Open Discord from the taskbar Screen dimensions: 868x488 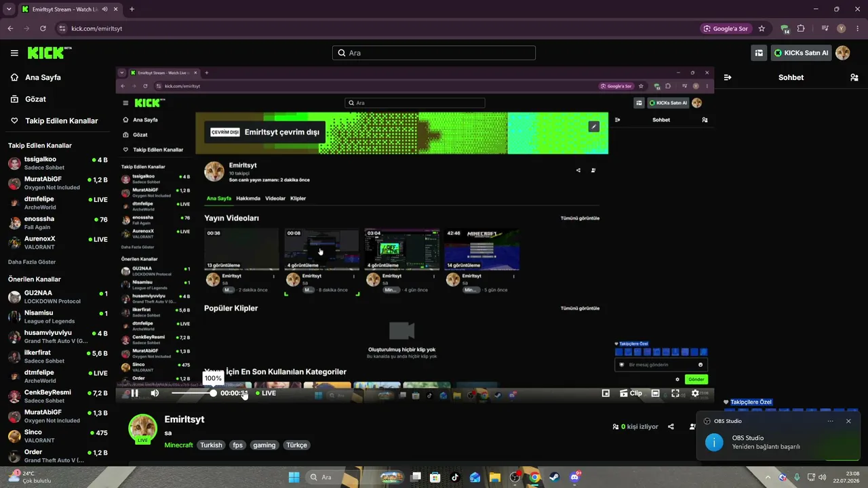575,477
